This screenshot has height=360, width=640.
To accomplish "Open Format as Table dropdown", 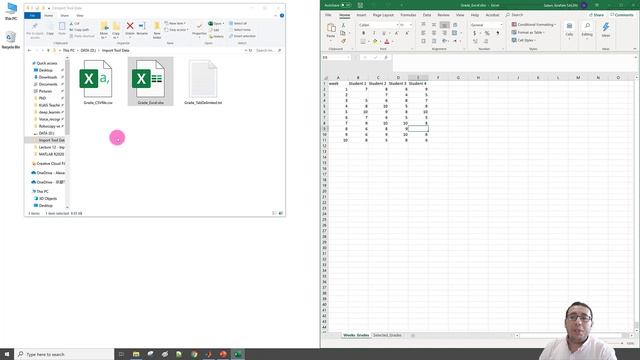I will click(528, 32).
